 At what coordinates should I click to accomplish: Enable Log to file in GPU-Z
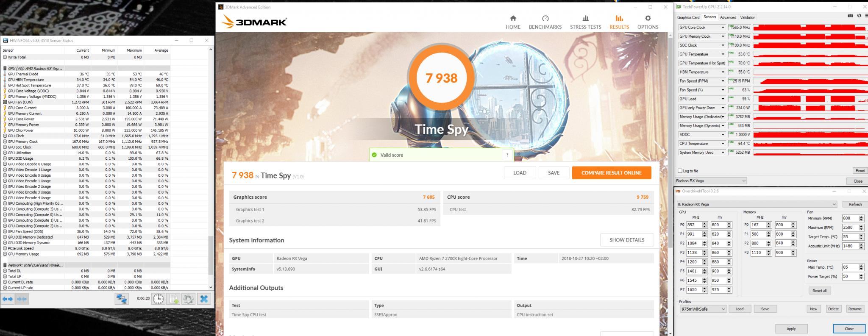[x=680, y=171]
